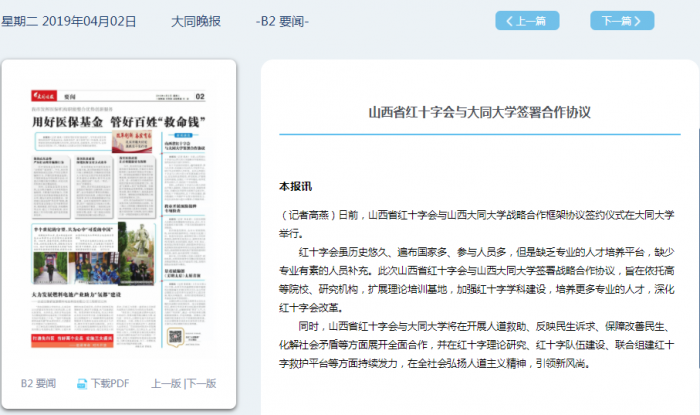Click the red banner at the thumbnail bottom
Image resolution: width=700 pixels, height=415 pixels.
coord(72,340)
